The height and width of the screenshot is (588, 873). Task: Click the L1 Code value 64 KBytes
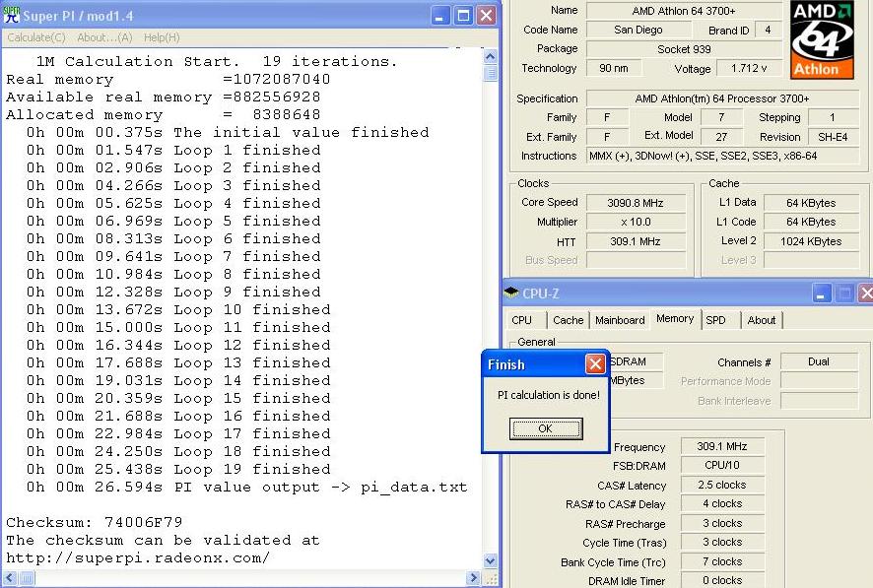click(x=811, y=222)
